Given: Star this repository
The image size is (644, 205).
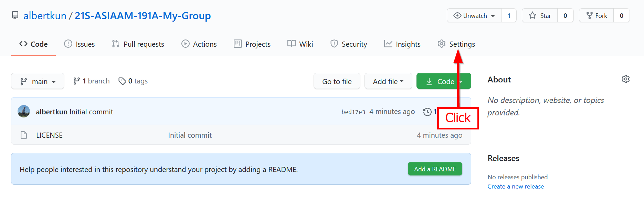Looking at the screenshot, I should [x=540, y=16].
